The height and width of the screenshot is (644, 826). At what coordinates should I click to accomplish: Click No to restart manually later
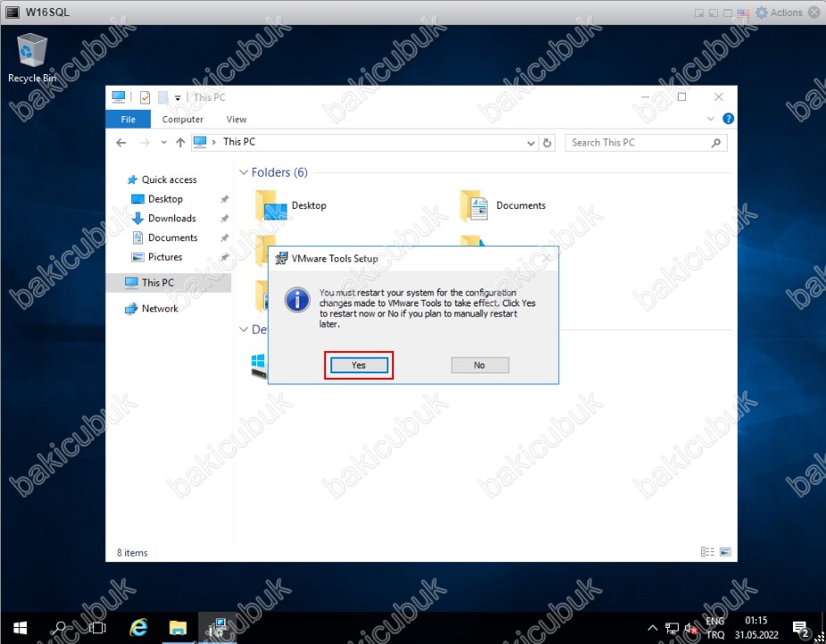point(480,365)
